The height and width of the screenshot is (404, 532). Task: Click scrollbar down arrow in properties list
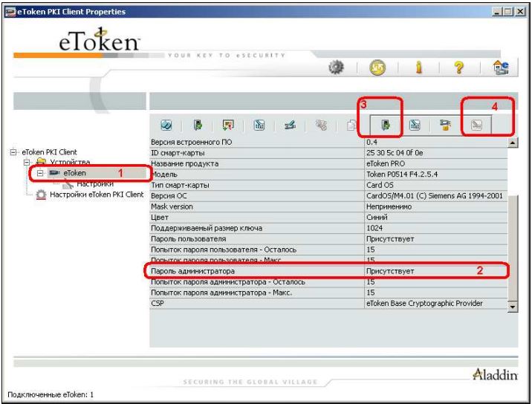coord(513,307)
